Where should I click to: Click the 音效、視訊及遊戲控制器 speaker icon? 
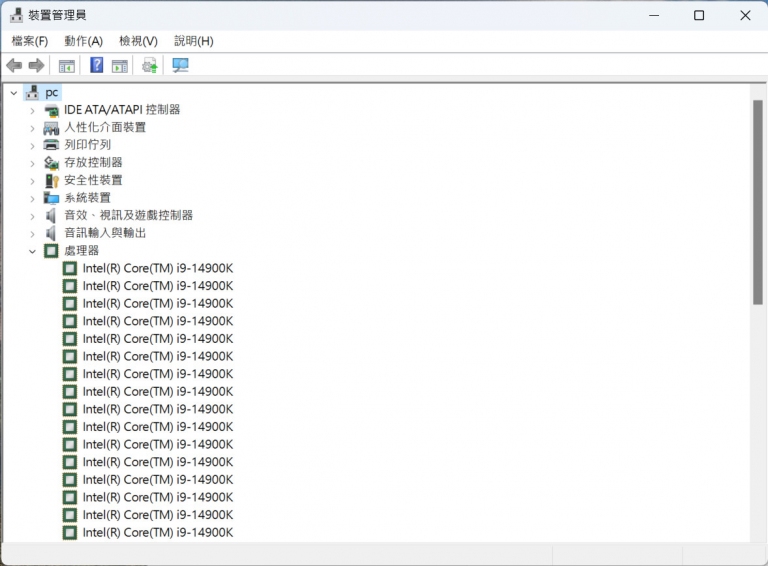[50, 215]
